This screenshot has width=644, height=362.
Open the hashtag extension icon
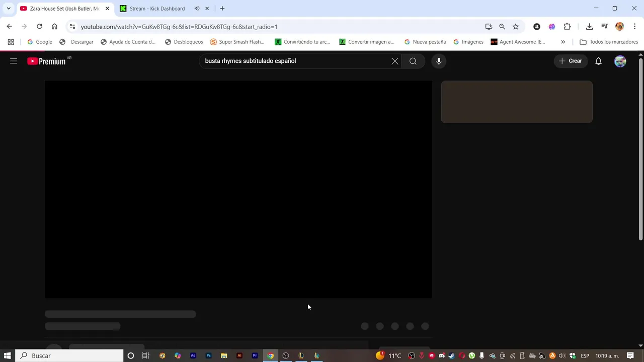[x=537, y=27]
